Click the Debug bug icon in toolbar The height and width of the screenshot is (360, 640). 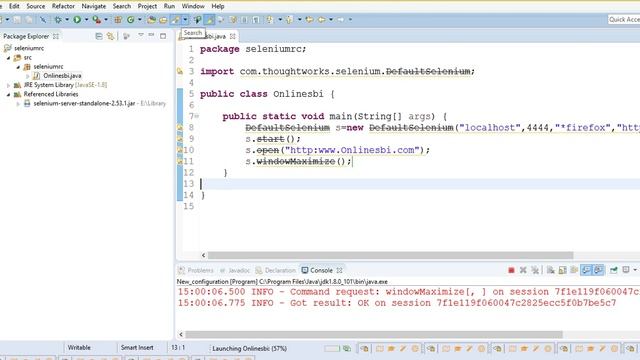point(58,19)
